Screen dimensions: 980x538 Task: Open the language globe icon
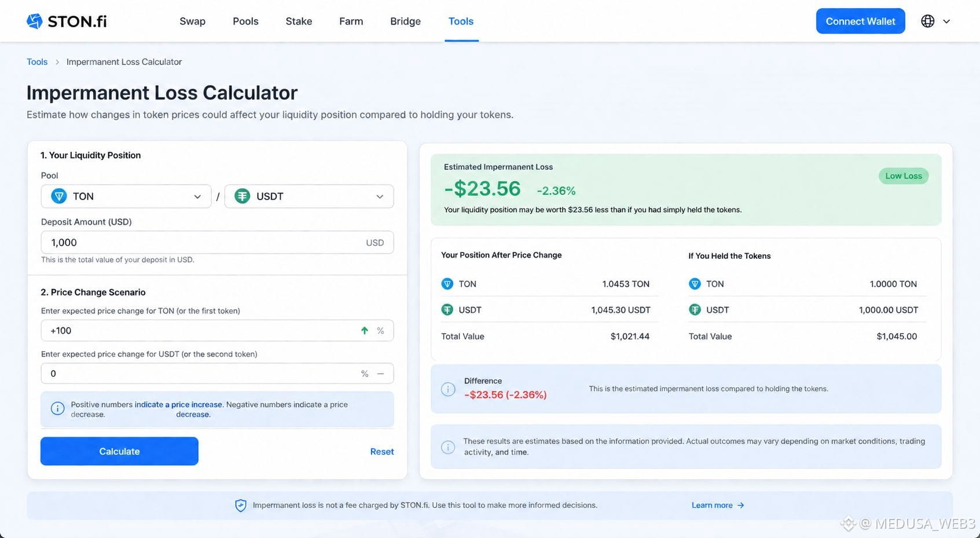(927, 21)
